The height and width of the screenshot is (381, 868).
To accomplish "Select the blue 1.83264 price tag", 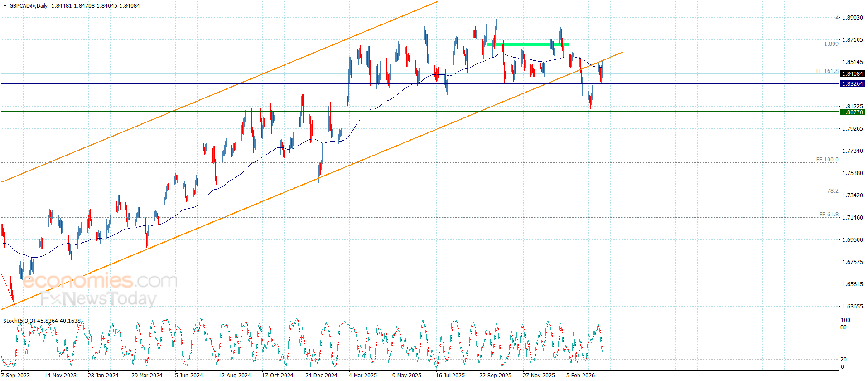I will 852,84.
